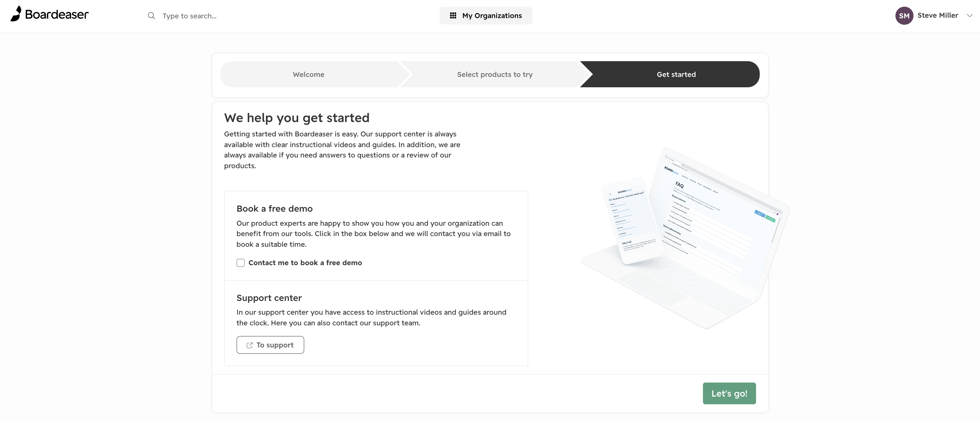980x422 pixels.
Task: Click the We help you get started heading
Action: [x=296, y=118]
